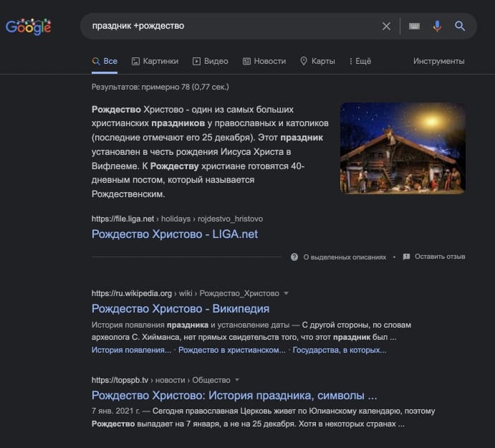The image size is (495, 448).
Task: Click the file.liga.net URL breadcrumb
Action: (177, 219)
